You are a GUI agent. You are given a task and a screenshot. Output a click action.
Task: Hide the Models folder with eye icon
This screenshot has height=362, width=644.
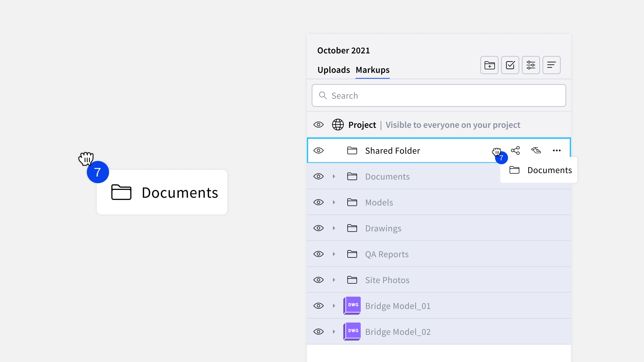pyautogui.click(x=318, y=202)
